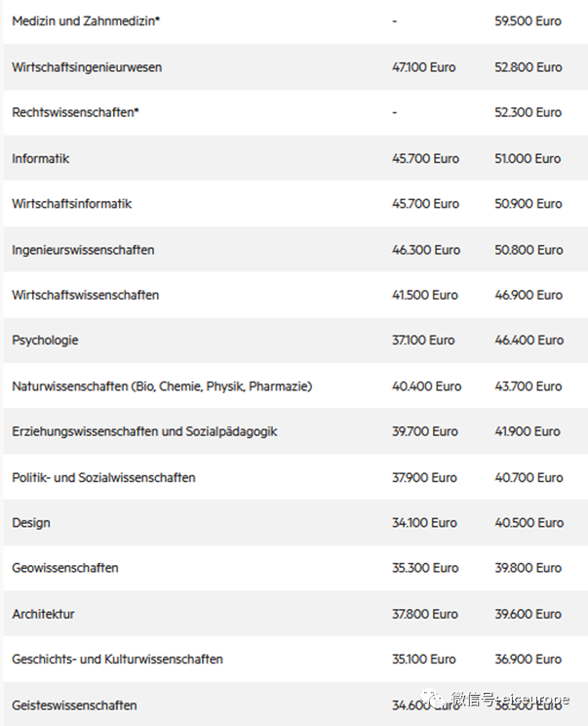
Task: Select the Design row label
Action: tap(31, 523)
